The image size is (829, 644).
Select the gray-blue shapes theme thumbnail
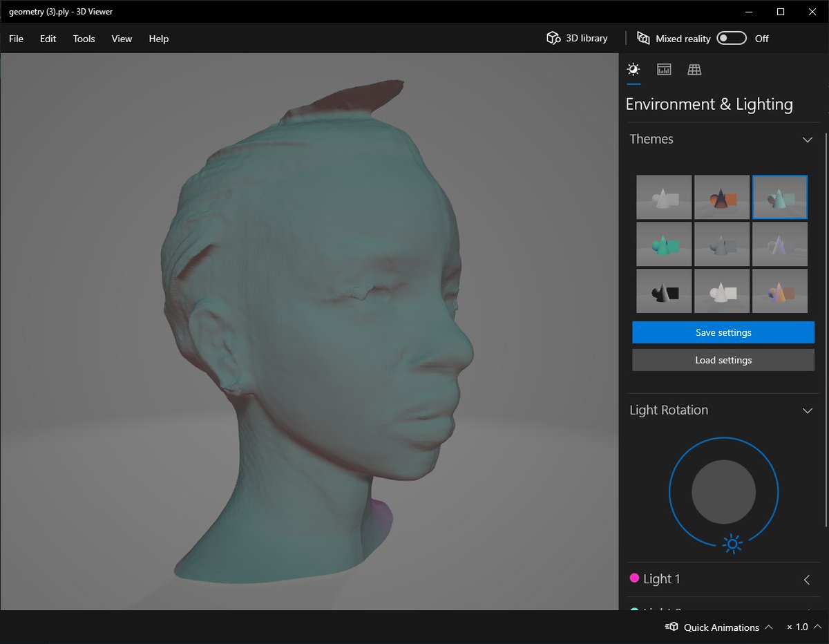(722, 244)
